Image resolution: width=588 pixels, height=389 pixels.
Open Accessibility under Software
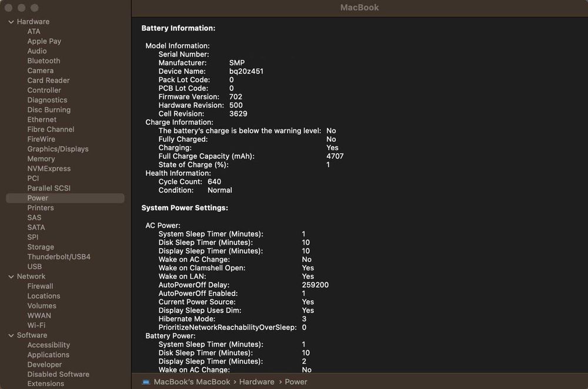49,345
